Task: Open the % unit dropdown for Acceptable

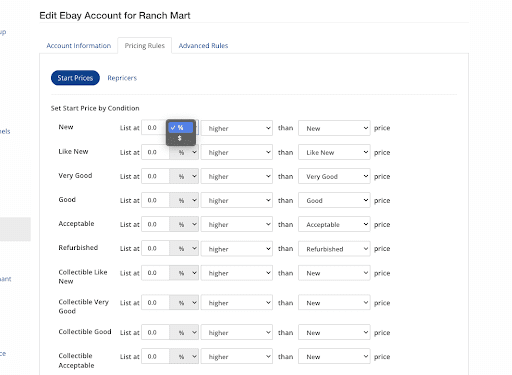Action: click(x=184, y=224)
